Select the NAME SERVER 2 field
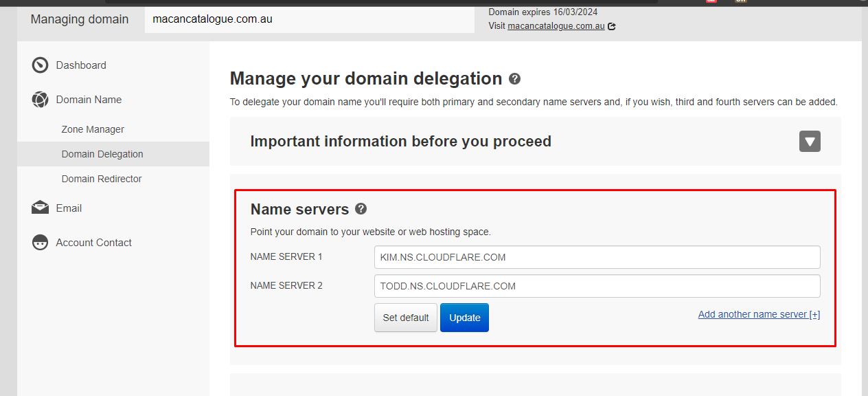The image size is (868, 396). click(597, 285)
